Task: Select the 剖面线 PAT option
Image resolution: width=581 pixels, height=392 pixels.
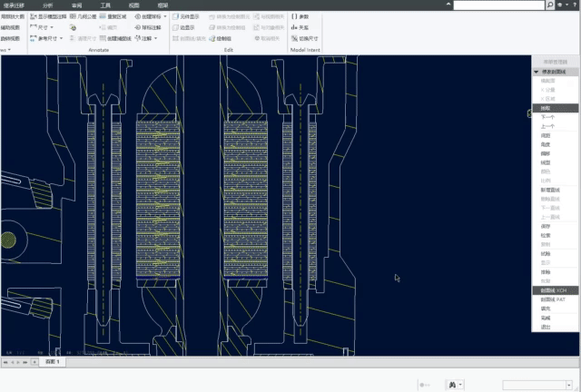Action: click(555, 299)
